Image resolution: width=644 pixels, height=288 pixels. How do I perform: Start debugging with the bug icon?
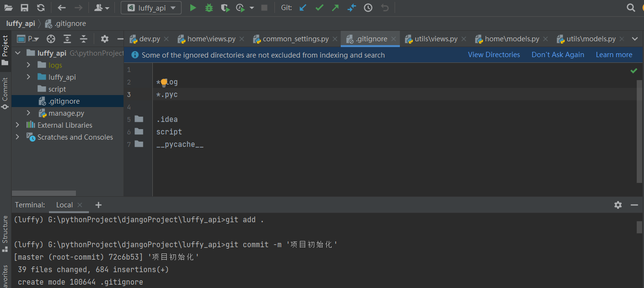(x=209, y=8)
